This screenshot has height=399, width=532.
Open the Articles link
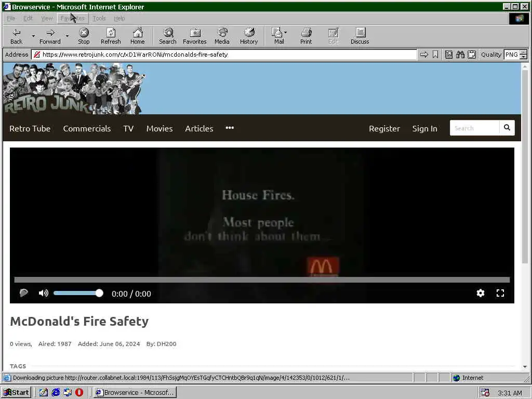[x=199, y=129]
